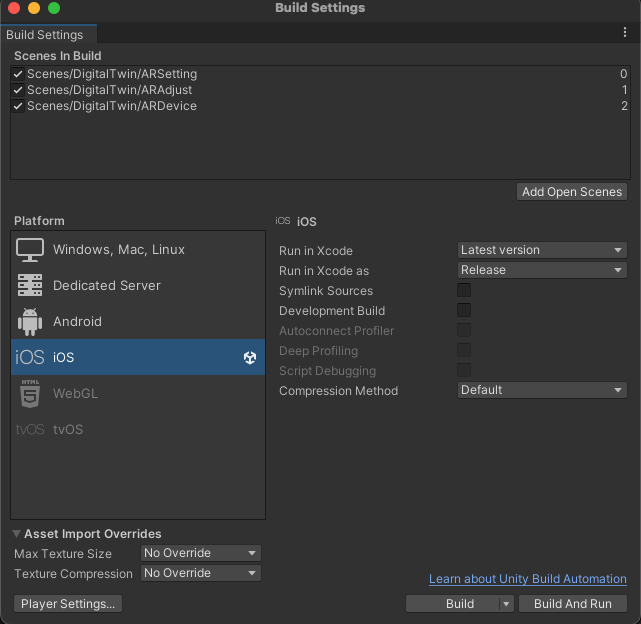The width and height of the screenshot is (641, 624).
Task: Uncheck the ARAdjust scene checkbox
Action: (x=18, y=90)
